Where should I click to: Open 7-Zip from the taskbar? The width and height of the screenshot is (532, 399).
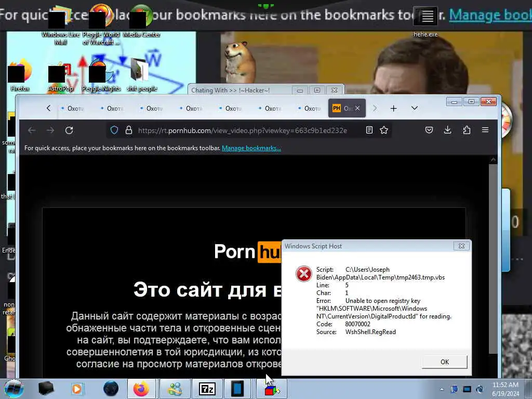click(x=207, y=389)
